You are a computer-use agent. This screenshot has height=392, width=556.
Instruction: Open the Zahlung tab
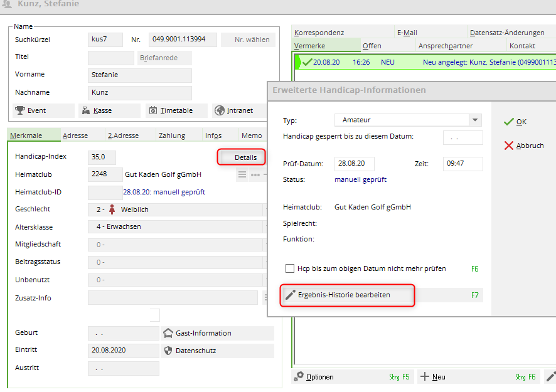pyautogui.click(x=171, y=135)
